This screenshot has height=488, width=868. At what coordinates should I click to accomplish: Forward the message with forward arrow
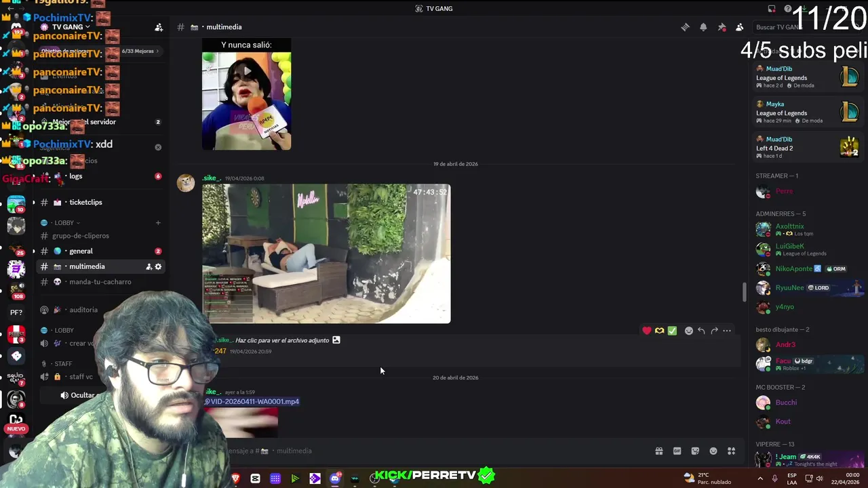(x=714, y=331)
